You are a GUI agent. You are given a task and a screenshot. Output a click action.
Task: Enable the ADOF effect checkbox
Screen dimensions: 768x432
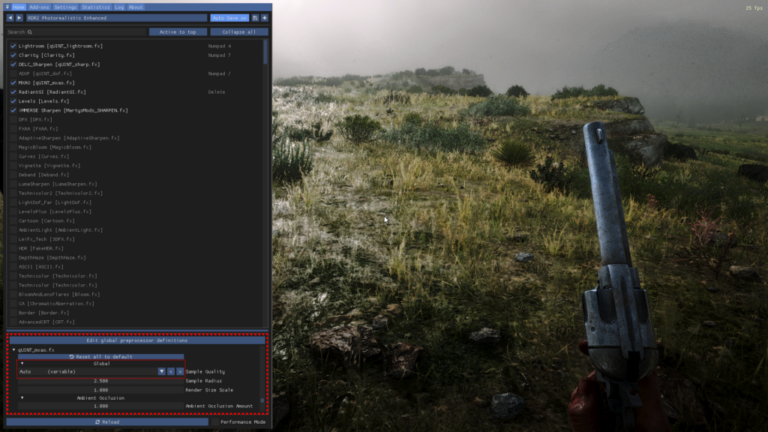click(14, 73)
